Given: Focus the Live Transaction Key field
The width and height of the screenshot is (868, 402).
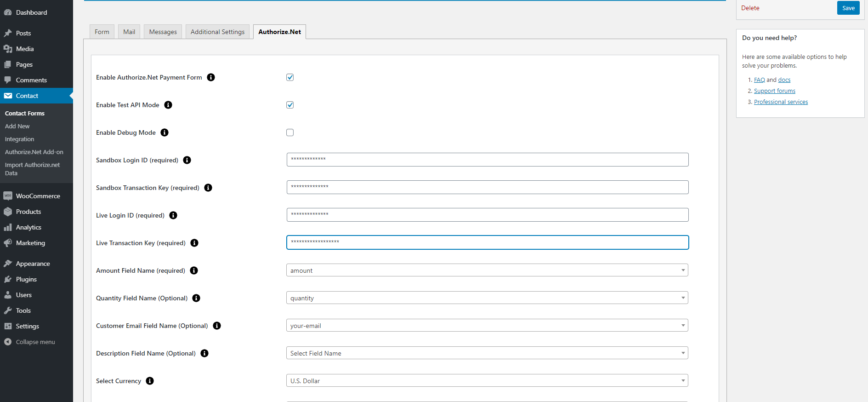Looking at the screenshot, I should click(x=488, y=242).
